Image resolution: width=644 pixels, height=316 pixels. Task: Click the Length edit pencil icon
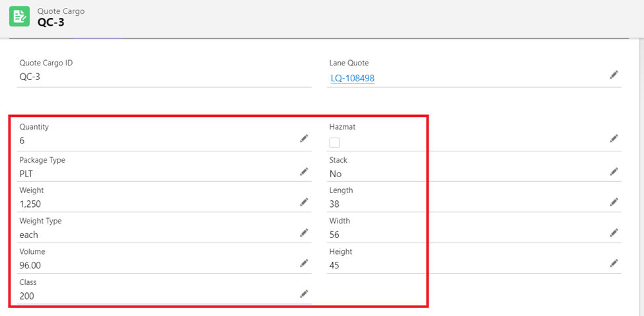(x=614, y=202)
